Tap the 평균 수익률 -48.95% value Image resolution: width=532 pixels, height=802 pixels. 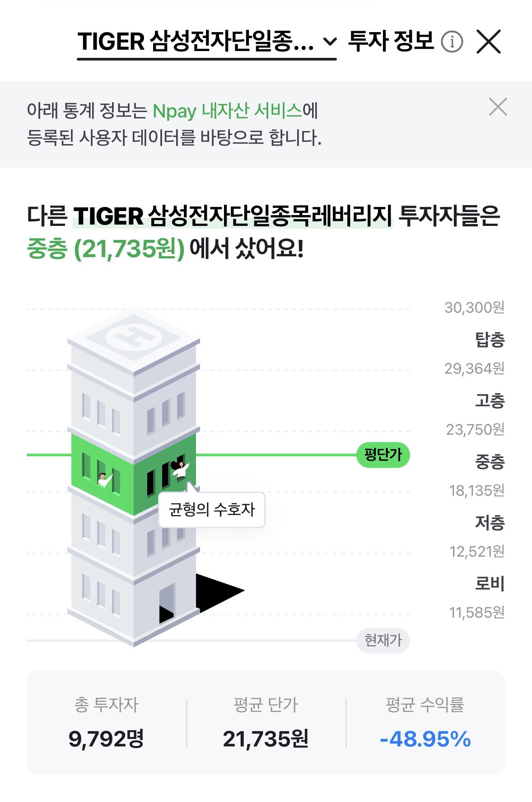(x=425, y=740)
